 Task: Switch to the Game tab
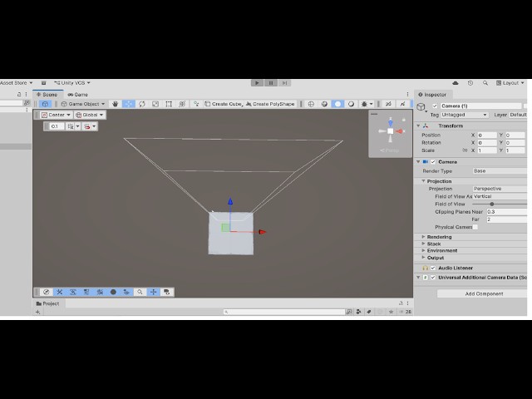(77, 95)
